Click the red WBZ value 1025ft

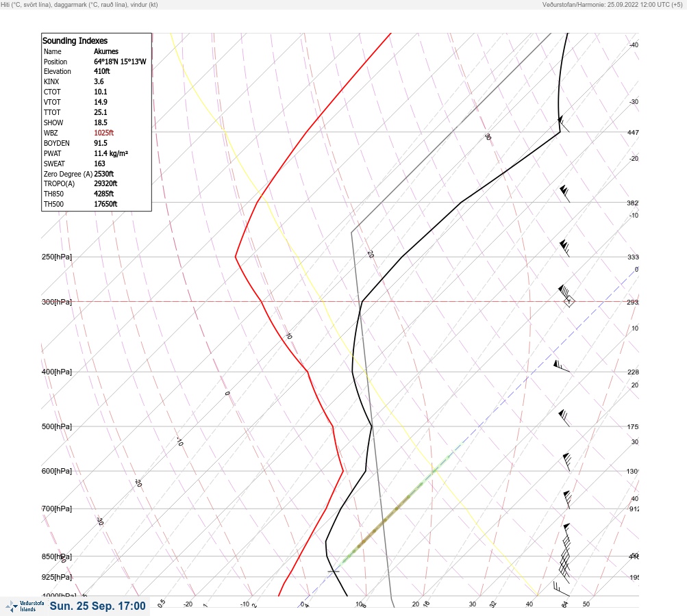tap(104, 133)
